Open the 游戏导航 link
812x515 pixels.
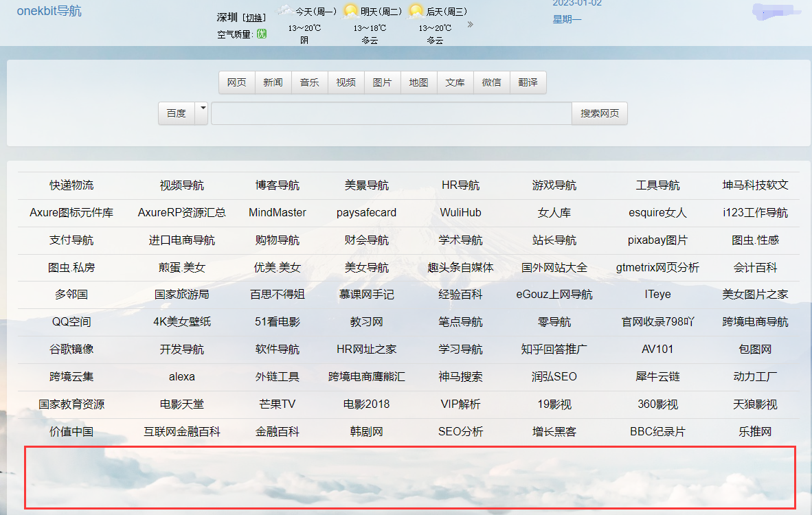(x=554, y=185)
